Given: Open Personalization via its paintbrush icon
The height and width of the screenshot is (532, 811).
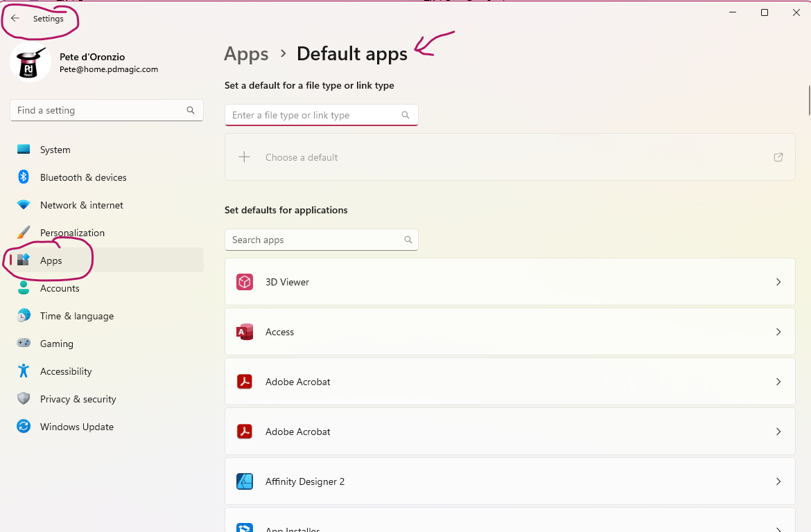Looking at the screenshot, I should click(24, 233).
